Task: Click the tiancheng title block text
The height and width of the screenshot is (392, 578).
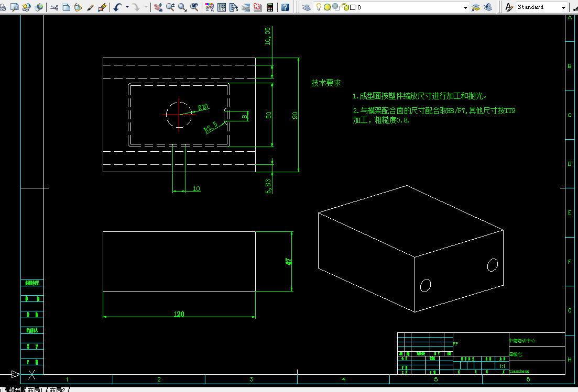Action: tap(519, 371)
